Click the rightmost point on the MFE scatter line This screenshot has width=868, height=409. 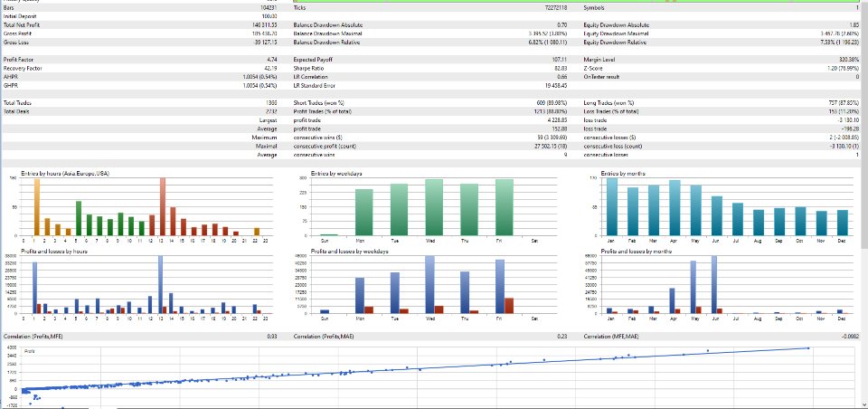[x=808, y=348]
